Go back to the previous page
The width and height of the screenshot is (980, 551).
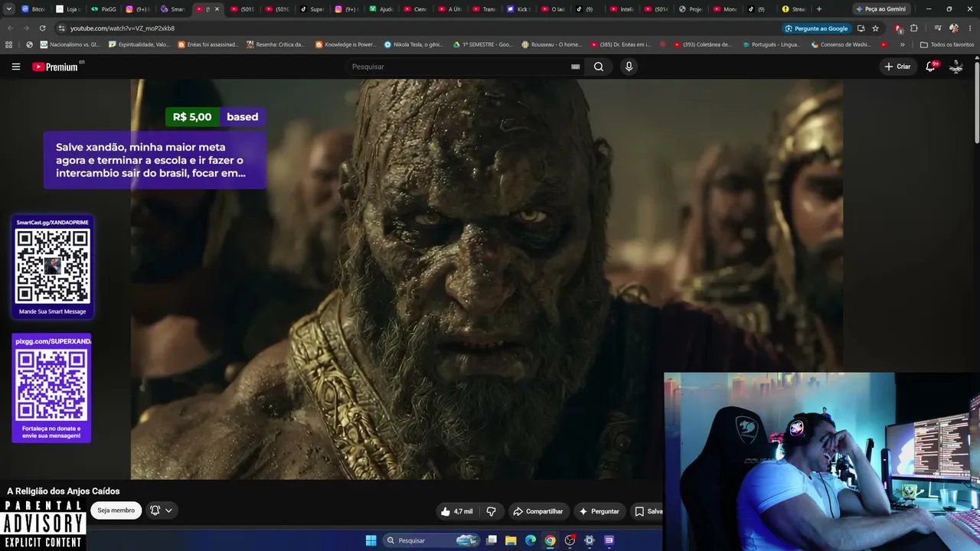[11, 28]
